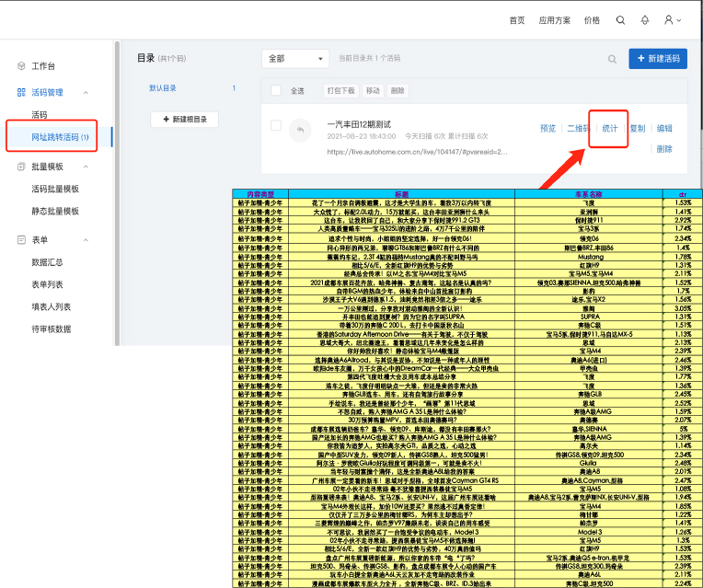Viewport: 703px width, 588px height.
Task: Open 活码批量模板 in the sidebar
Action: pos(55,189)
